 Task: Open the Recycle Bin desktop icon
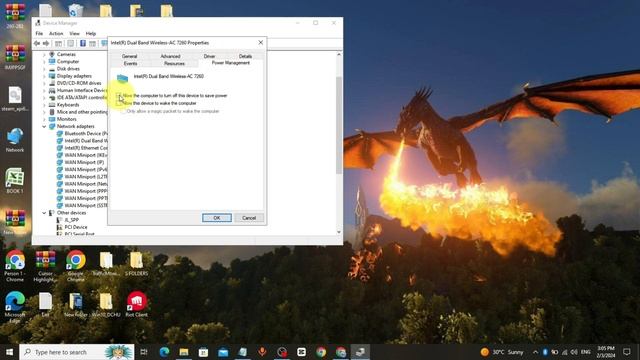tap(76, 10)
